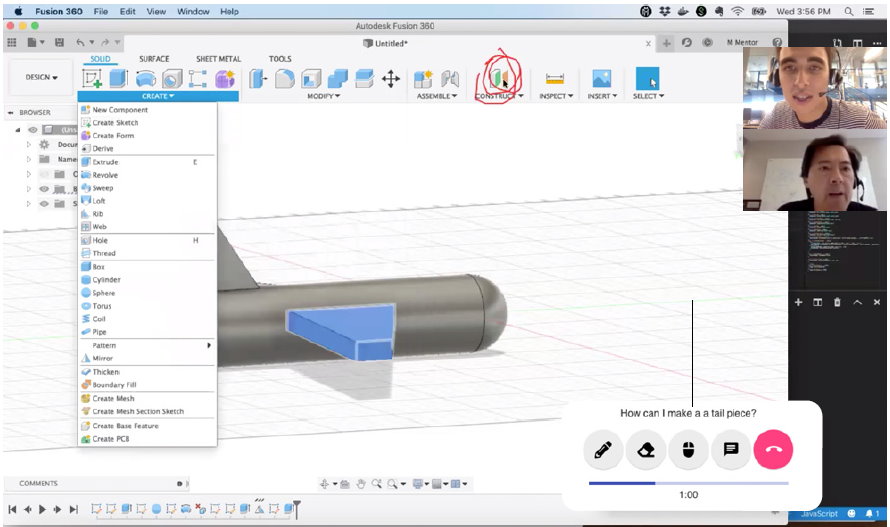Open the INSPECT dropdown menu
890x527 pixels.
click(556, 96)
